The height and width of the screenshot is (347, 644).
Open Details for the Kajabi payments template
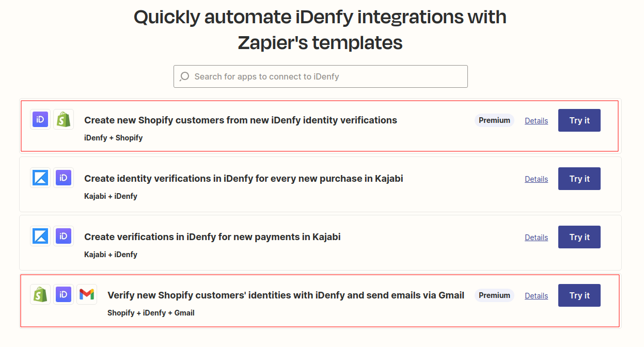click(536, 237)
